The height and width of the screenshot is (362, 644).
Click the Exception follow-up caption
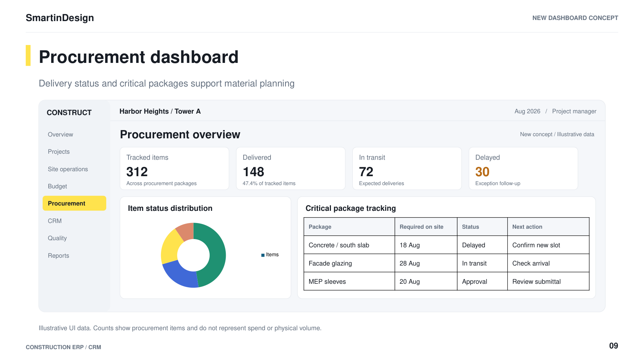(x=498, y=183)
